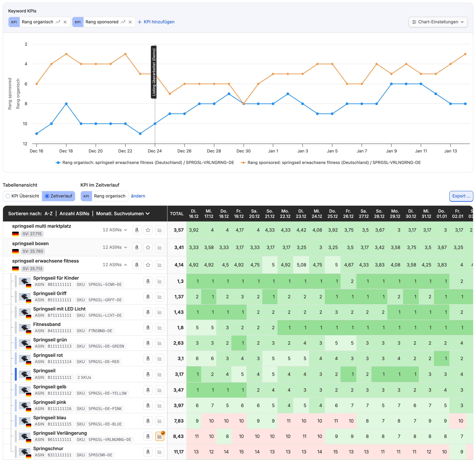Expand 12 ASINs of springseil boxen
Screen dimensions: 476x460
[x=115, y=247]
